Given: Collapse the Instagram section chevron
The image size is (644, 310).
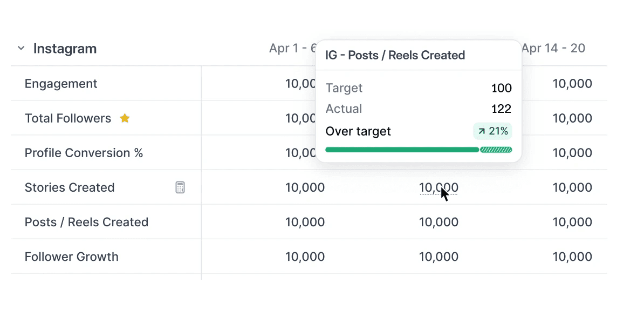Looking at the screenshot, I should pyautogui.click(x=21, y=49).
